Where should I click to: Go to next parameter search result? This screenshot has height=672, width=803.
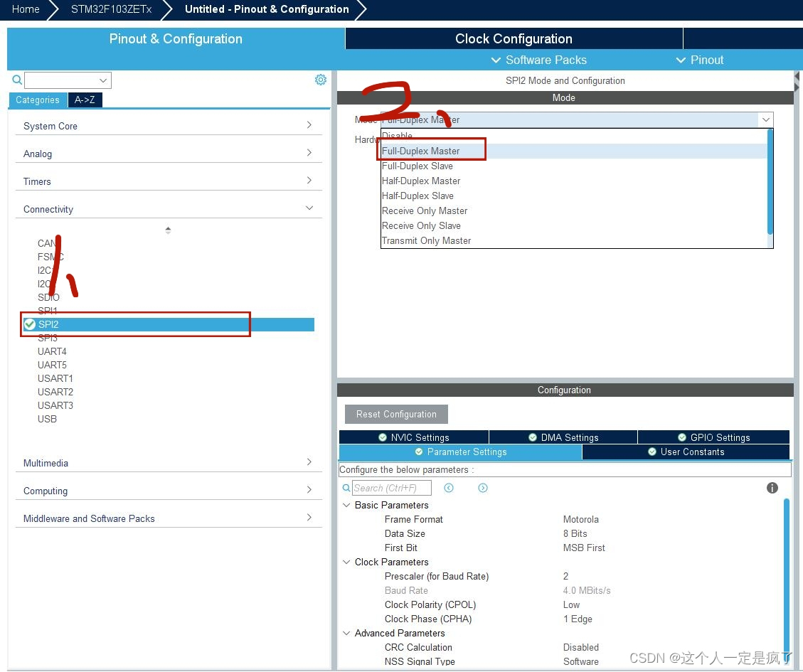(483, 488)
